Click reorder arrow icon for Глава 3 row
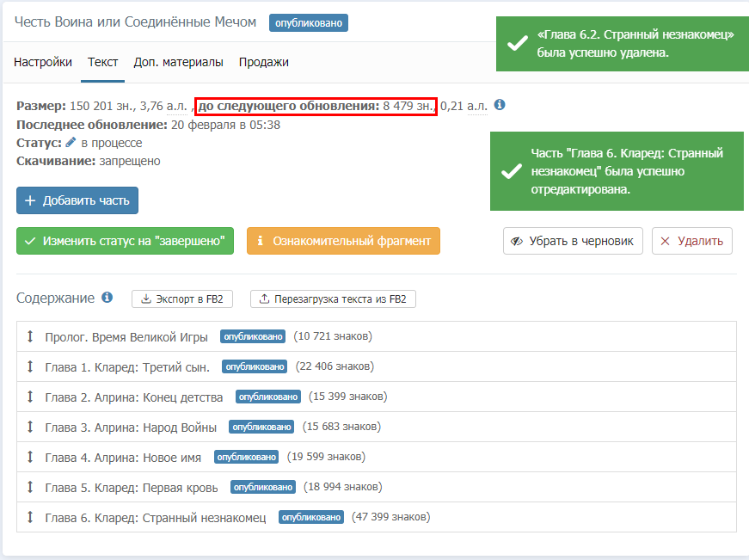This screenshot has height=560, width=749. click(30, 427)
